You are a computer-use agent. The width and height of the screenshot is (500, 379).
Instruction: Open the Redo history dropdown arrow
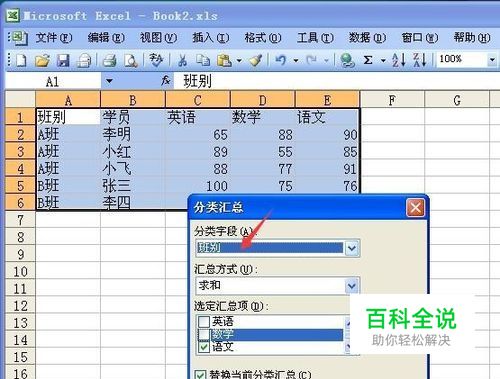[x=326, y=61]
